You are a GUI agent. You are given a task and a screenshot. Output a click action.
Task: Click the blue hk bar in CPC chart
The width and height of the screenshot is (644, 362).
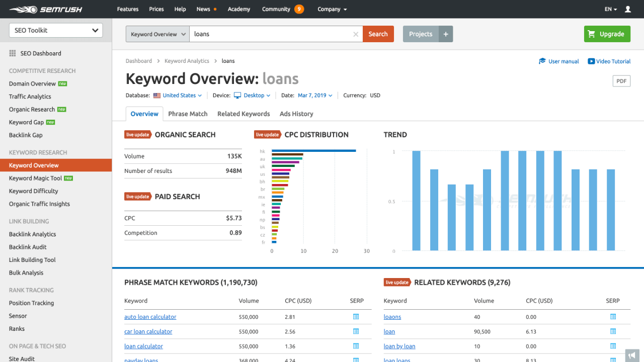[314, 151]
